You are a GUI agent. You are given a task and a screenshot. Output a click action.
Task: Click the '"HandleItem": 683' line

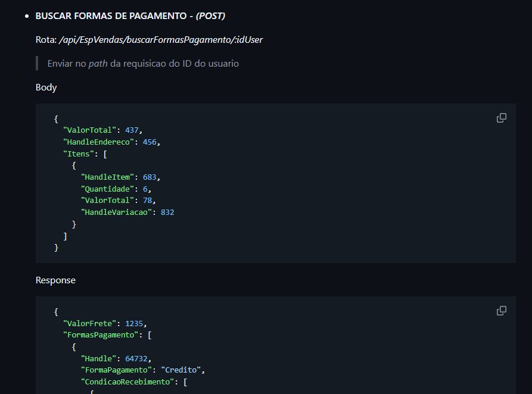120,177
